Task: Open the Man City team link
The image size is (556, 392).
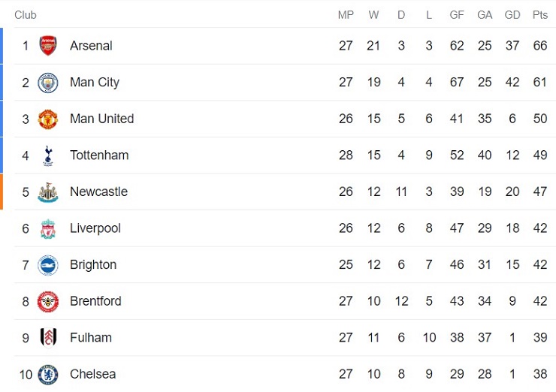Action: 95,83
